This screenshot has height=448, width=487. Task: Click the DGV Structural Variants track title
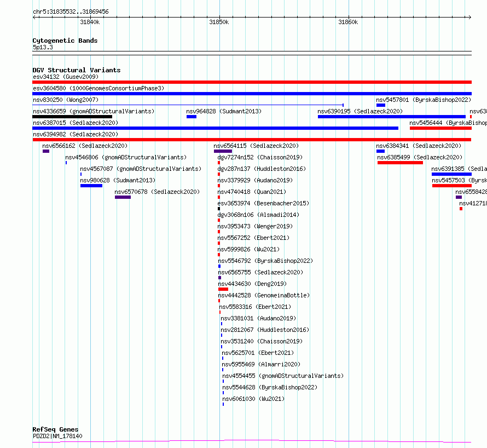pyautogui.click(x=77, y=70)
